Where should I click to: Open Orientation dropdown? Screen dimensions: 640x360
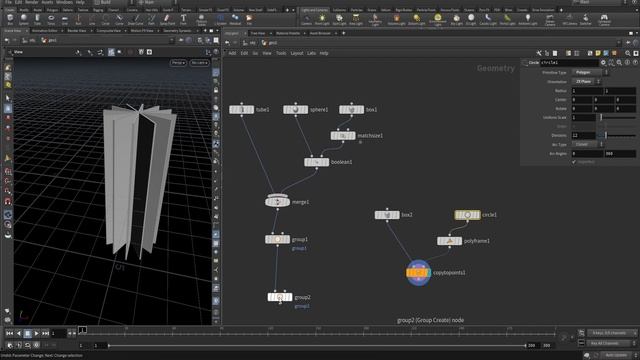point(586,82)
